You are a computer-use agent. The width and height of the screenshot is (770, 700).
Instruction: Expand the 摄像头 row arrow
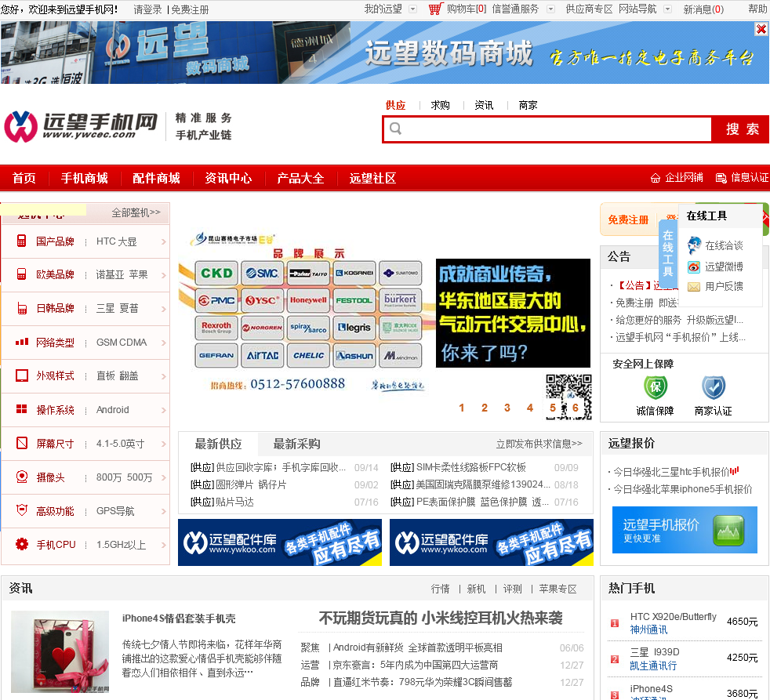point(164,477)
